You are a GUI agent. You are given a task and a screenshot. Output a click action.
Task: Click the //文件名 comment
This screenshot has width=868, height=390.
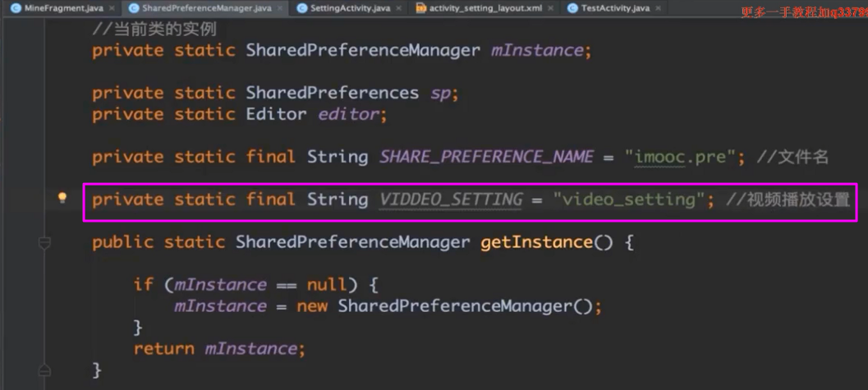pos(792,157)
